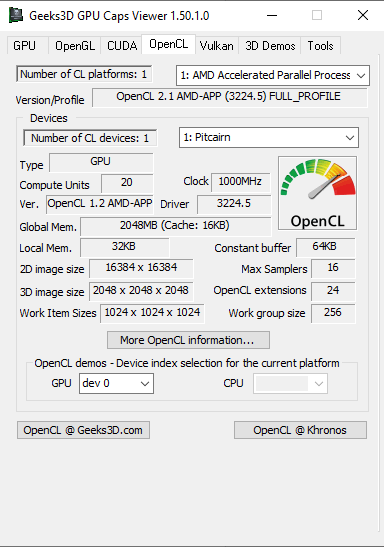The height and width of the screenshot is (547, 384).
Task: Open the disabled CPU demo device dropdown
Action: pos(290,383)
